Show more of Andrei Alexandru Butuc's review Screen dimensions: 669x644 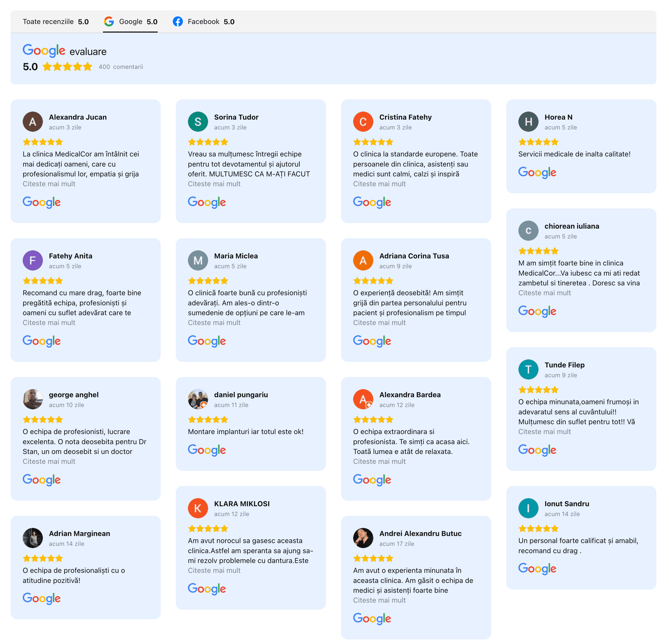tap(379, 600)
